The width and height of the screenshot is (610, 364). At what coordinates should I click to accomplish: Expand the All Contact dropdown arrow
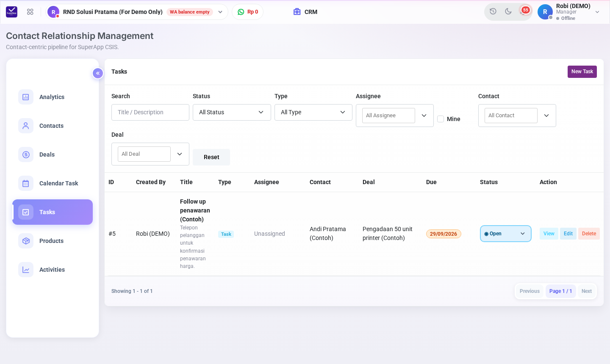(x=546, y=116)
